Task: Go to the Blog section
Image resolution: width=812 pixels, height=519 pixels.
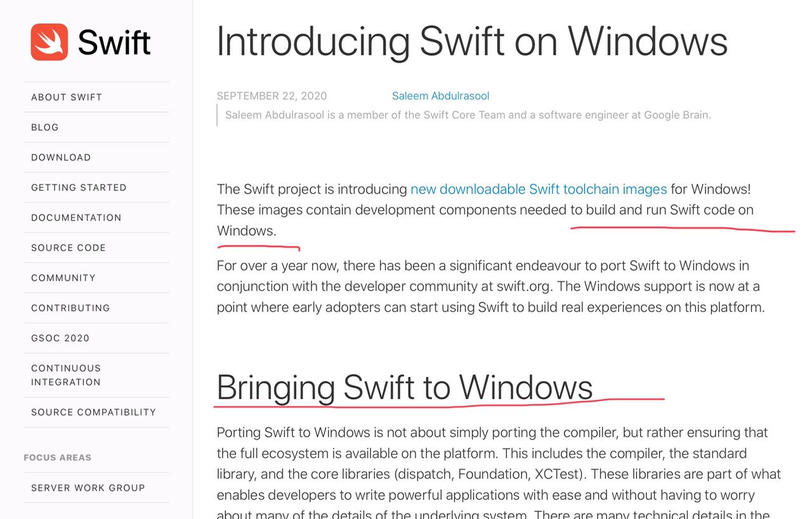Action: click(45, 127)
